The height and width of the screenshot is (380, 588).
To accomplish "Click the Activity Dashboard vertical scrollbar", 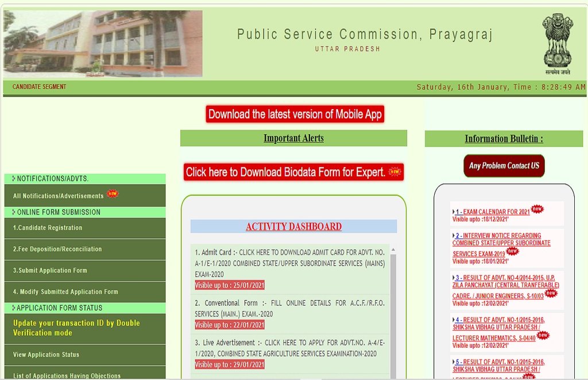I will coord(393,310).
